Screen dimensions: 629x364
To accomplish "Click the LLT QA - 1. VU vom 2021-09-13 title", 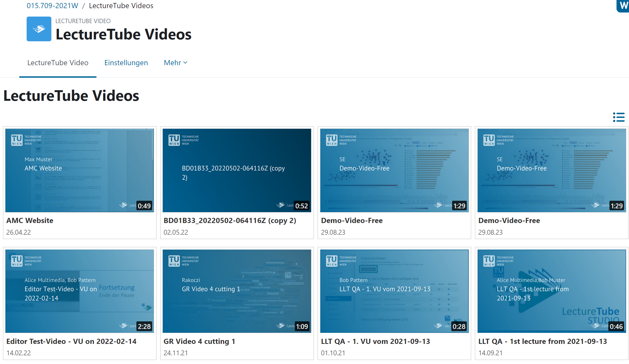I will [x=375, y=341].
